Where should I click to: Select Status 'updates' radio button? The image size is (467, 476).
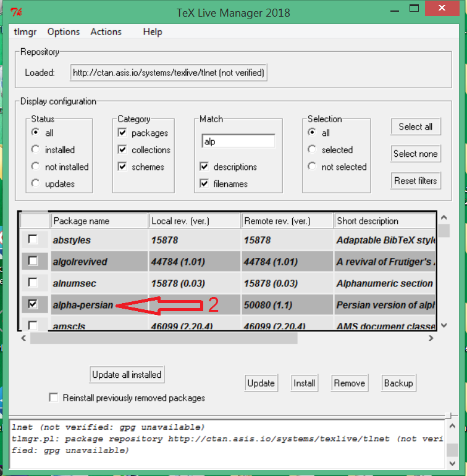[x=36, y=183]
